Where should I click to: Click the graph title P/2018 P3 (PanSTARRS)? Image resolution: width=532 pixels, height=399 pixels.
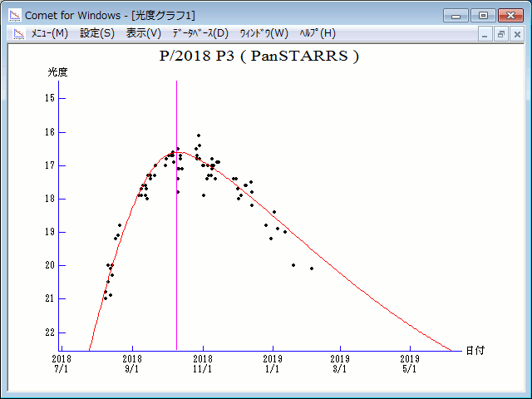point(259,57)
